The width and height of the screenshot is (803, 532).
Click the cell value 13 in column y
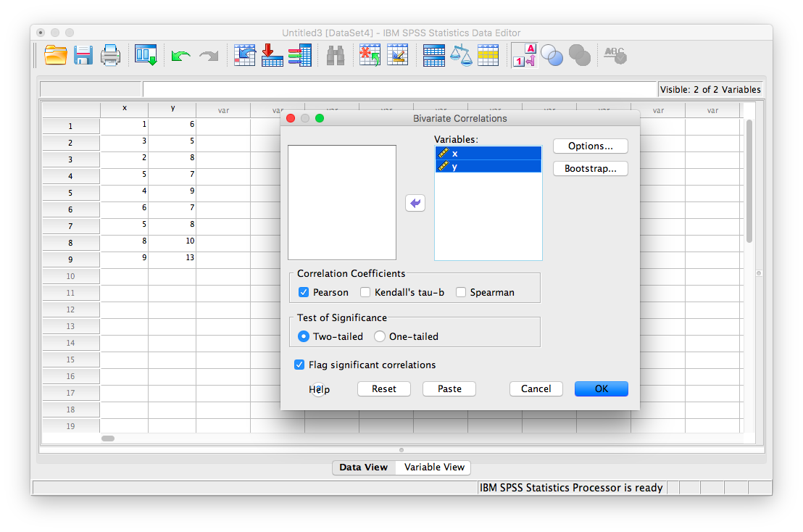click(x=172, y=258)
